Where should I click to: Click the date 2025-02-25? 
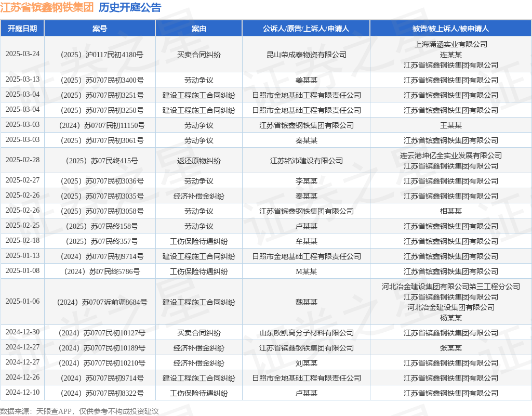(22, 226)
